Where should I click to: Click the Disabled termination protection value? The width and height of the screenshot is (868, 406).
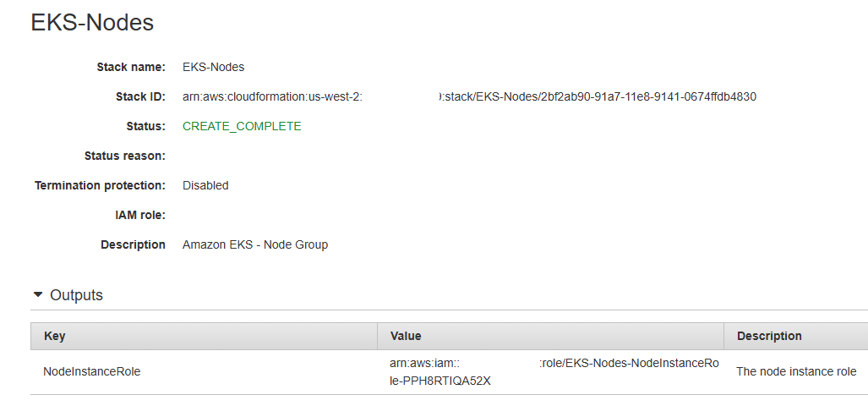(205, 185)
